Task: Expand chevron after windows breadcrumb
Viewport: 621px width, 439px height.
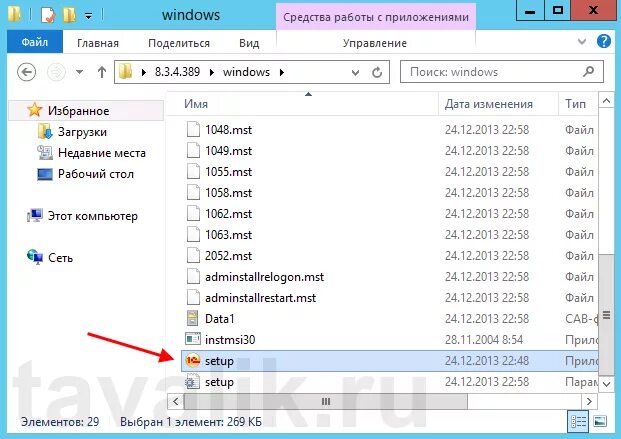Action: click(x=282, y=72)
